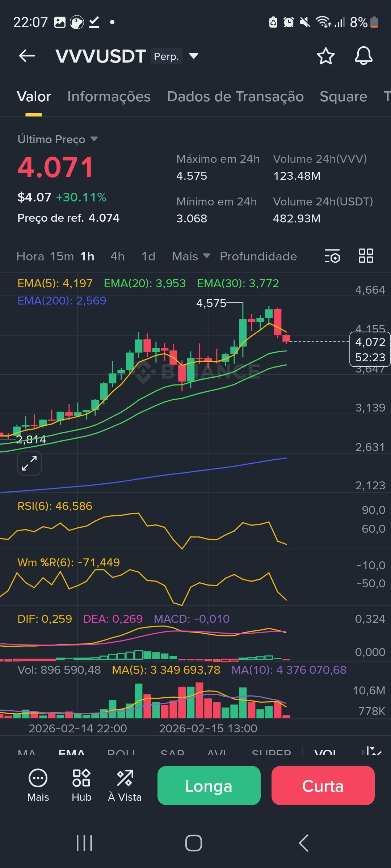The height and width of the screenshot is (868, 391).
Task: Add VVVUSDT to favorites with the star
Action: tap(325, 56)
